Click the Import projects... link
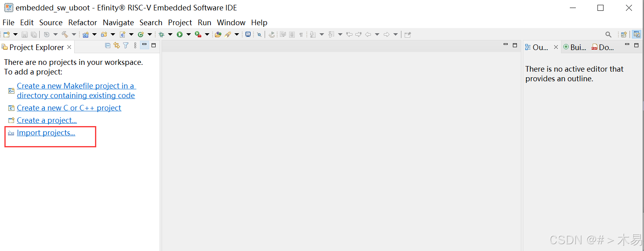 click(46, 133)
